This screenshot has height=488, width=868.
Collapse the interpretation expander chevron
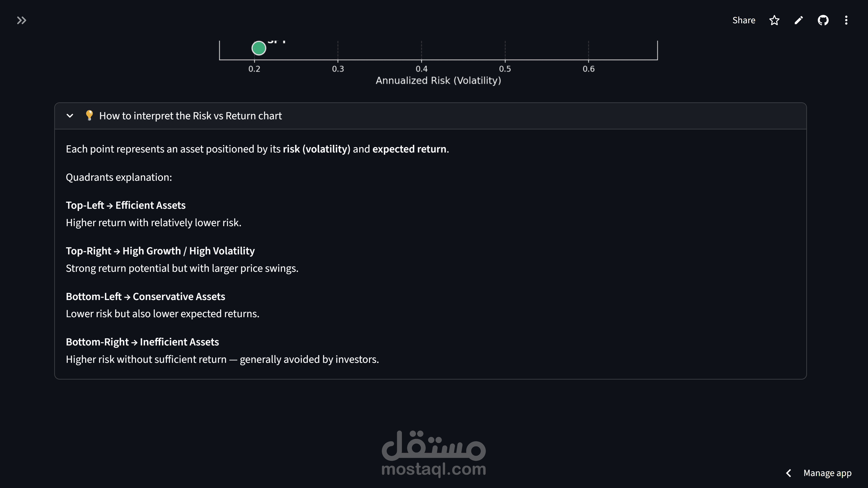70,116
